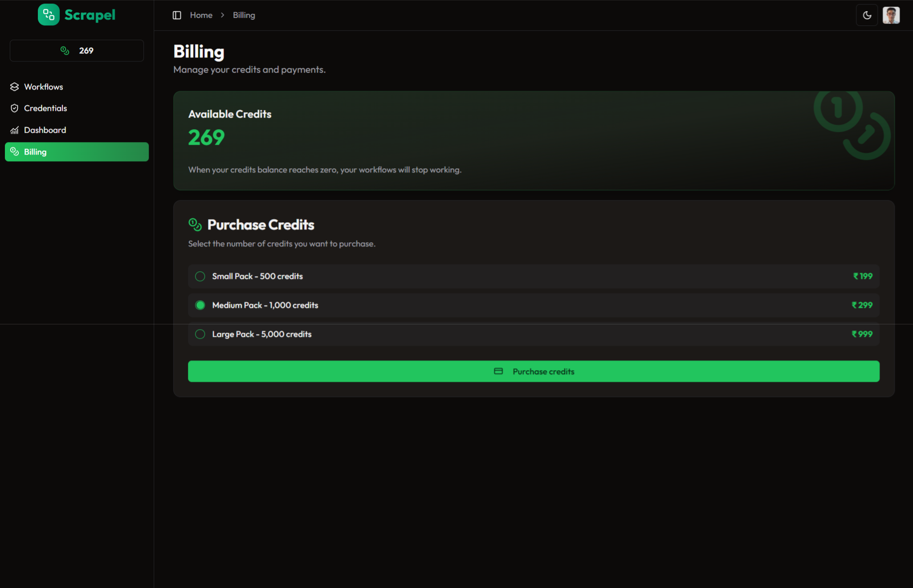Click the coins icon beside Purchase Credits
This screenshot has width=913, height=588.
click(195, 225)
